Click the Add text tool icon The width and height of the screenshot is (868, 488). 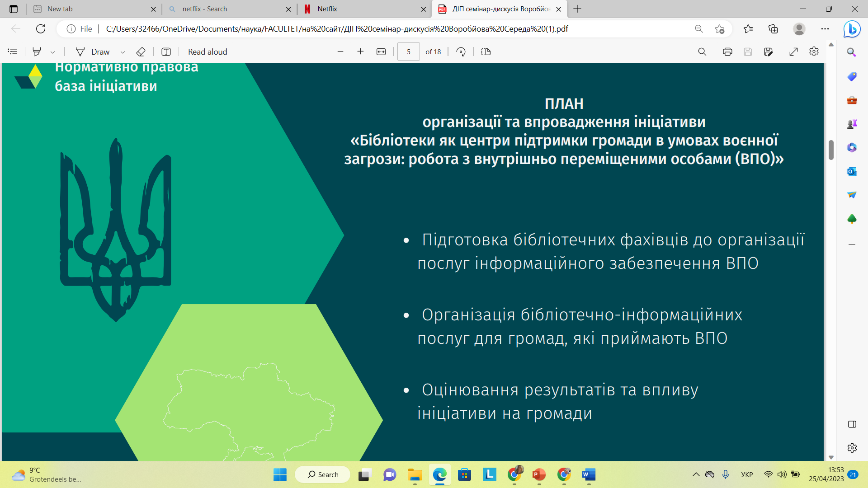click(x=166, y=52)
